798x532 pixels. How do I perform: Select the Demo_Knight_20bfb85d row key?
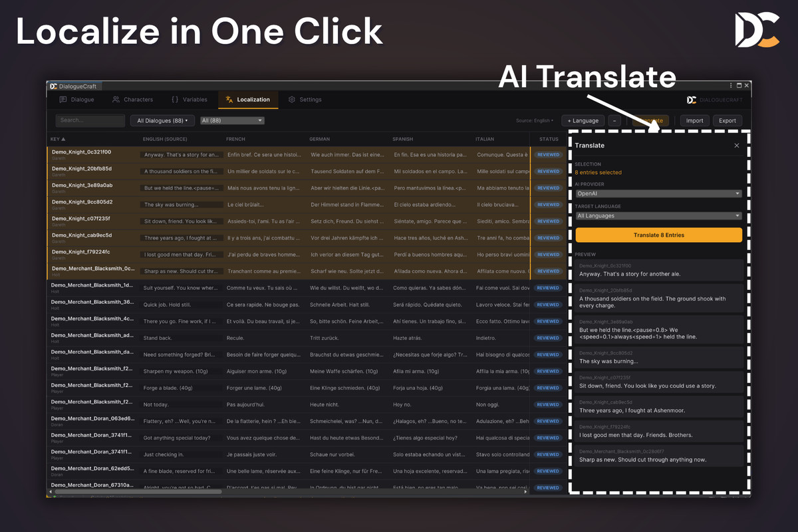[x=82, y=169]
